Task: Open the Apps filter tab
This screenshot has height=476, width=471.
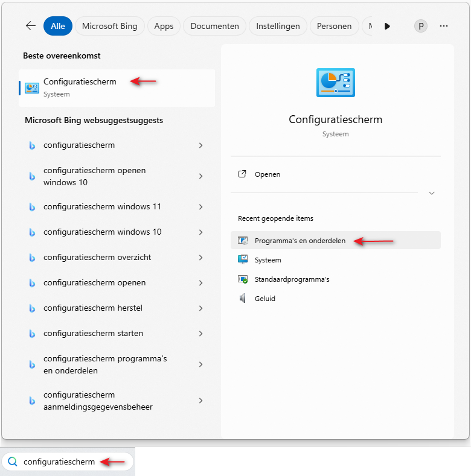Action: (x=164, y=26)
